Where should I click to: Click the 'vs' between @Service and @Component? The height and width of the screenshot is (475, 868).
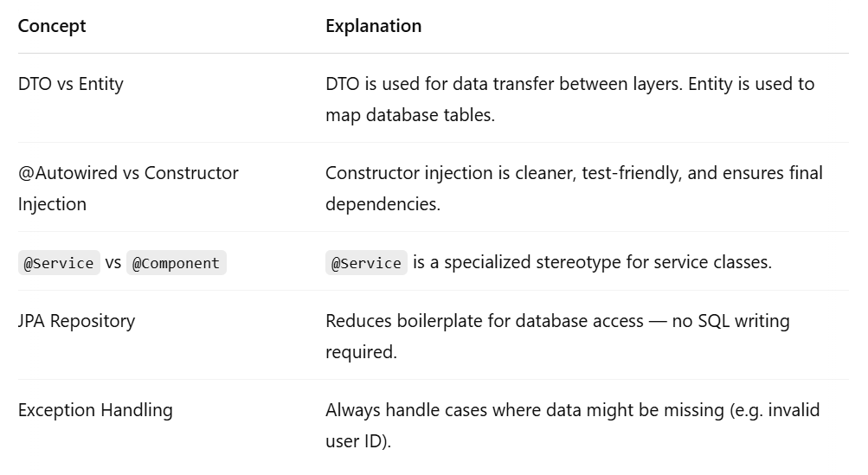[x=113, y=262]
